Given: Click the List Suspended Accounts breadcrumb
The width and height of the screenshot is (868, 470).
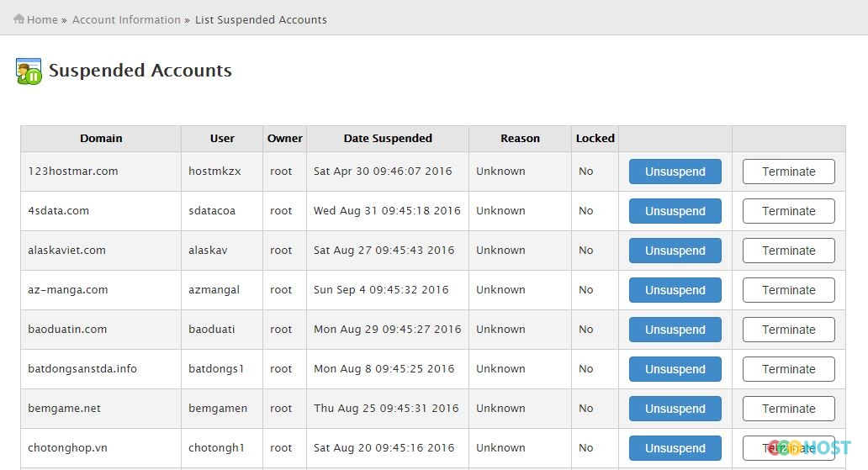Looking at the screenshot, I should click(x=261, y=20).
